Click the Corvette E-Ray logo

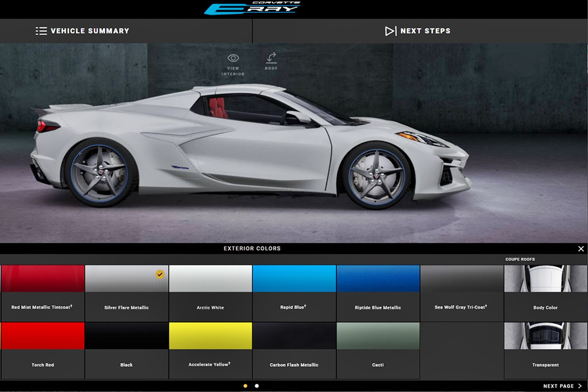pos(252,8)
